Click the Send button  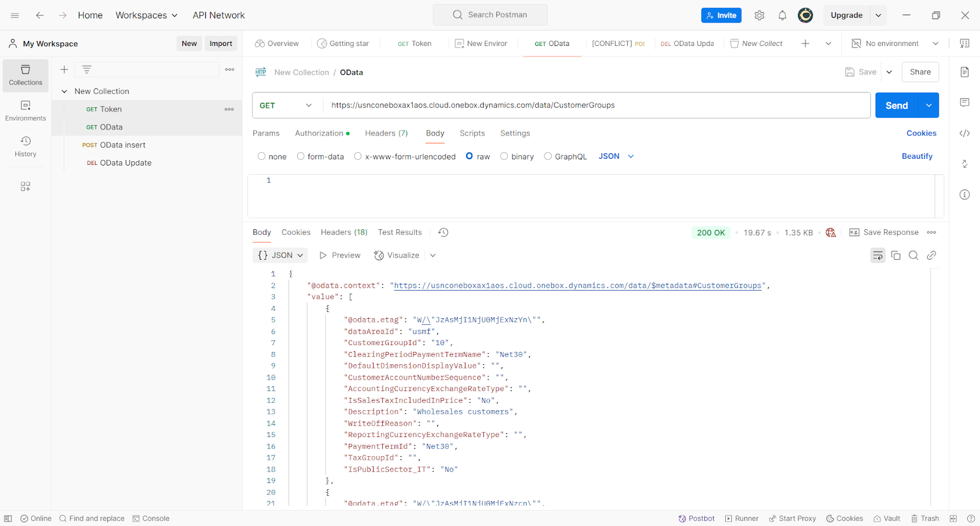897,105
